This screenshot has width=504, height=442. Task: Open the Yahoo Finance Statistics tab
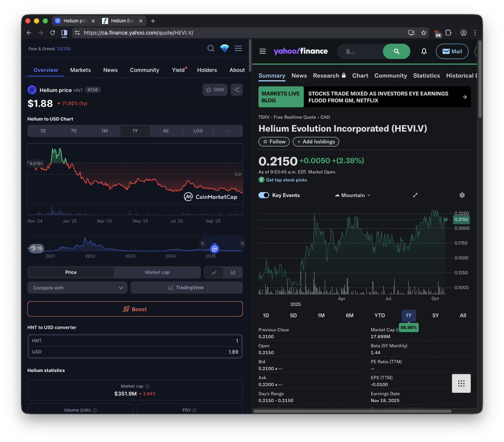tap(426, 76)
